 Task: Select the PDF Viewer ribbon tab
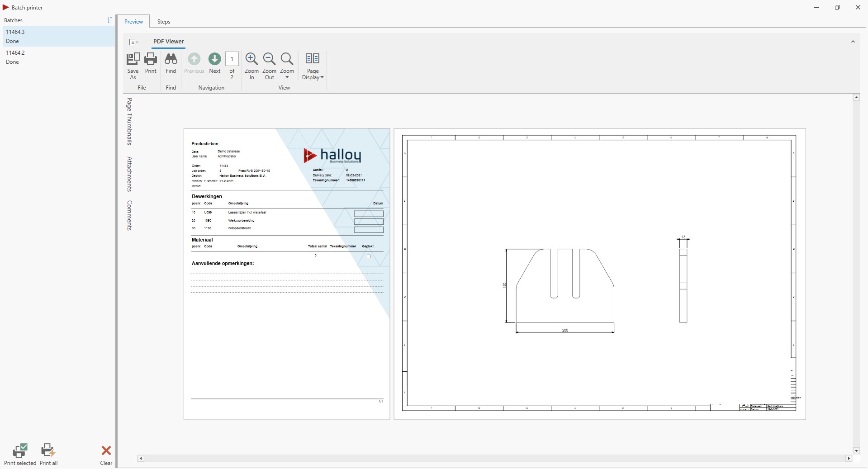click(x=168, y=42)
